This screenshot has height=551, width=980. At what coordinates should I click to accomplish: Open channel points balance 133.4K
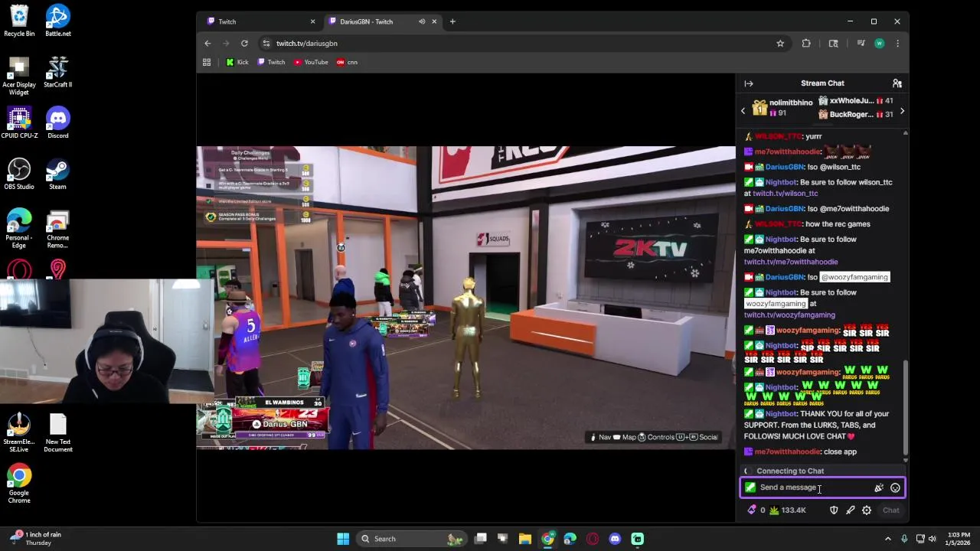(787, 510)
